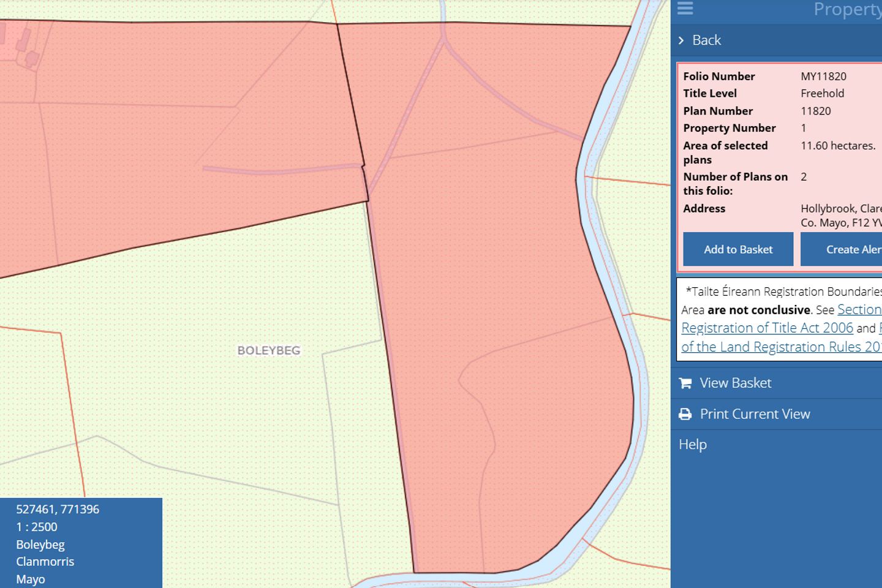Click the 527461, 771396 coordinates readout
Image resolution: width=882 pixels, height=588 pixels.
(58, 509)
